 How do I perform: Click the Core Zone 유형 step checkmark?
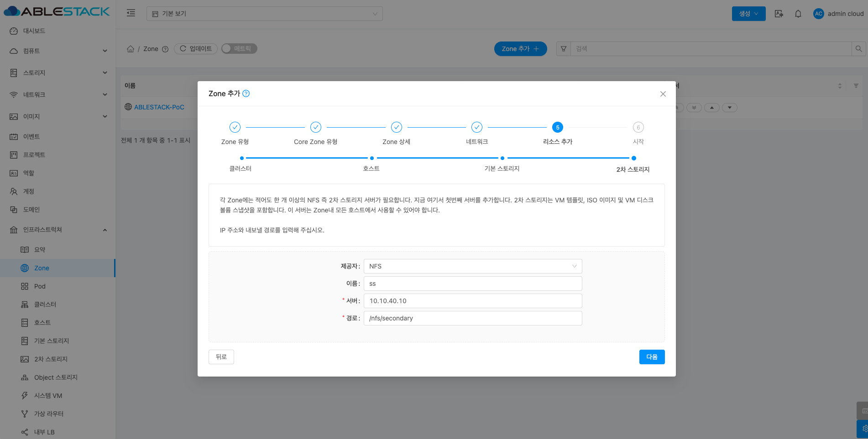click(316, 127)
